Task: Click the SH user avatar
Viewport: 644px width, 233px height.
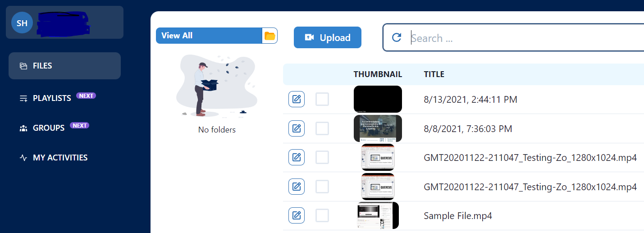Action: (x=22, y=23)
